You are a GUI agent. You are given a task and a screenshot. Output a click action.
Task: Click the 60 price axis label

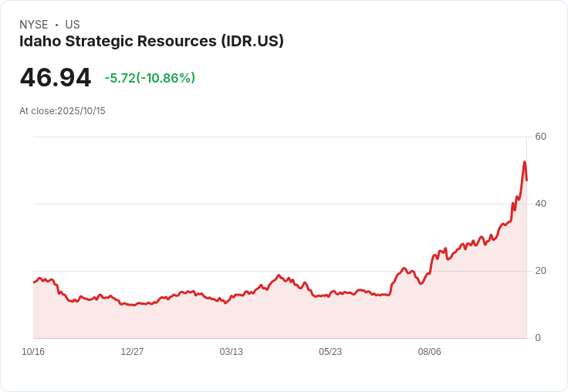click(x=541, y=137)
